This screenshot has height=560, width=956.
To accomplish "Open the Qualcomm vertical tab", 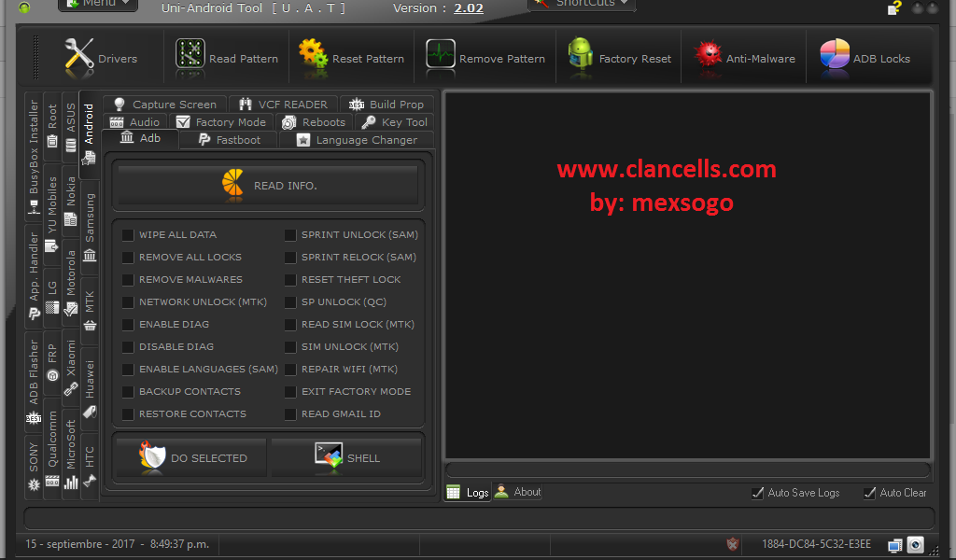I will [52, 448].
